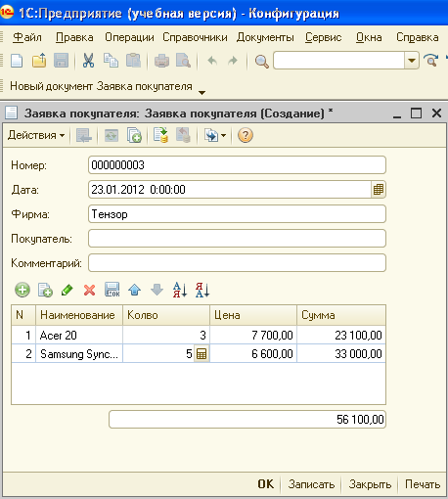448x499 pixels.
Task: Click into the toolbar search text box
Action: point(339,61)
